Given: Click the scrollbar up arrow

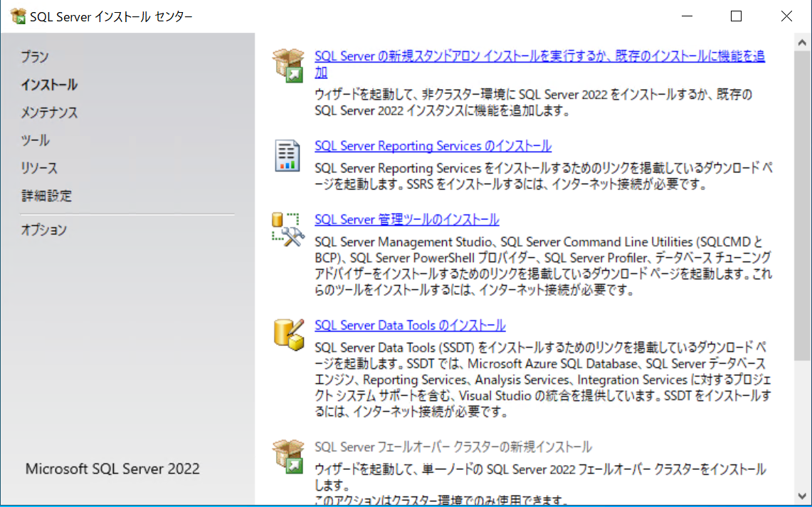Looking at the screenshot, I should (x=803, y=43).
